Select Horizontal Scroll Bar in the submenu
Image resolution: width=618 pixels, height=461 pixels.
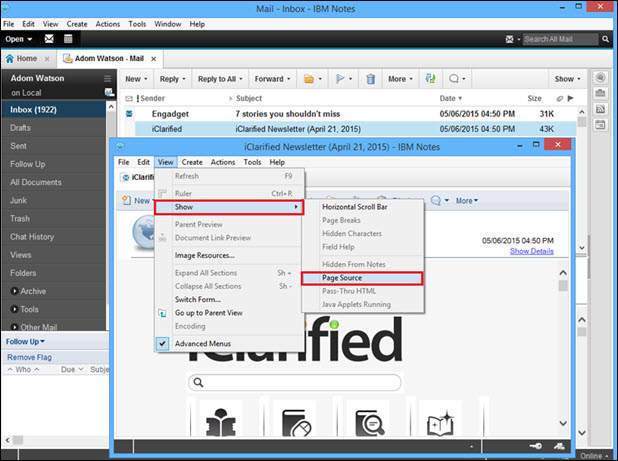354,207
